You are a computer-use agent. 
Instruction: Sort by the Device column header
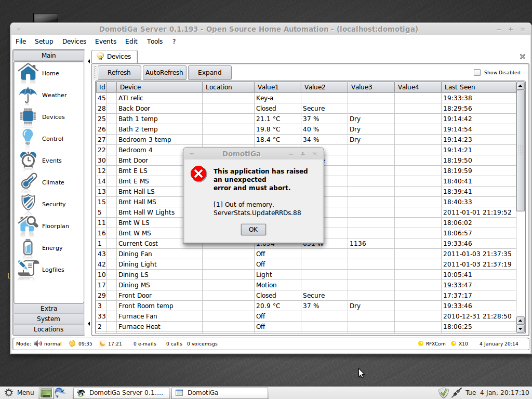coord(159,87)
